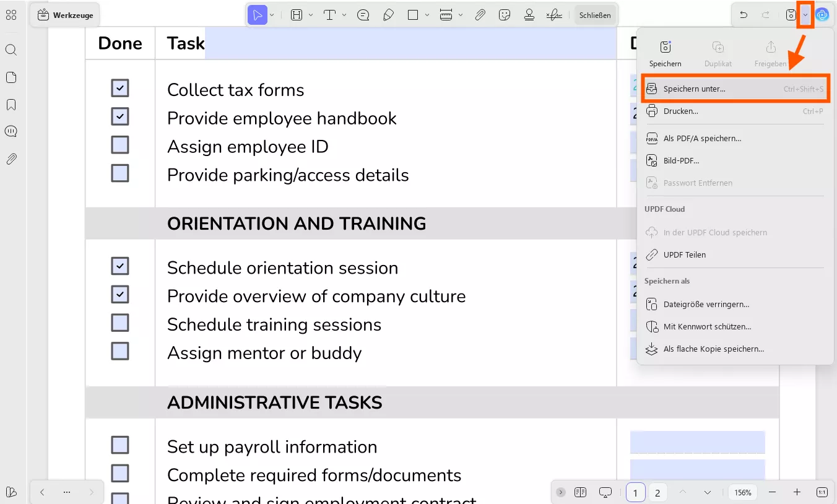Choose Speichern unter... menu entry
This screenshot has height=504, width=837.
tap(735, 89)
